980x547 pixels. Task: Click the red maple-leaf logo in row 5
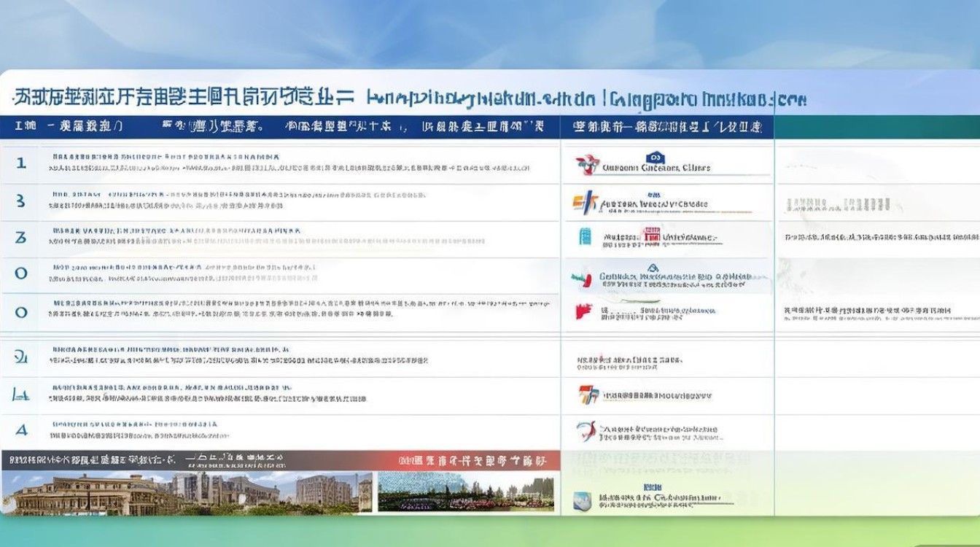click(x=578, y=310)
